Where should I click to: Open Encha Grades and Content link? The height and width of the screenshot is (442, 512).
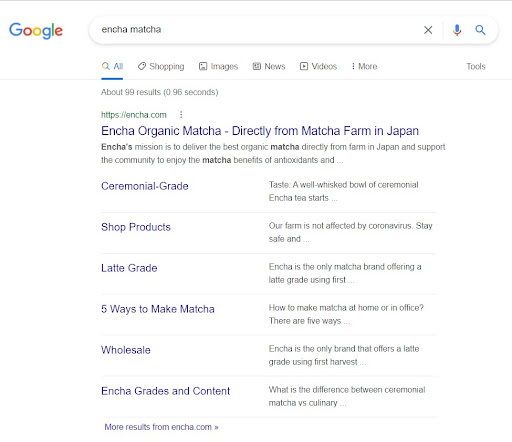point(165,391)
